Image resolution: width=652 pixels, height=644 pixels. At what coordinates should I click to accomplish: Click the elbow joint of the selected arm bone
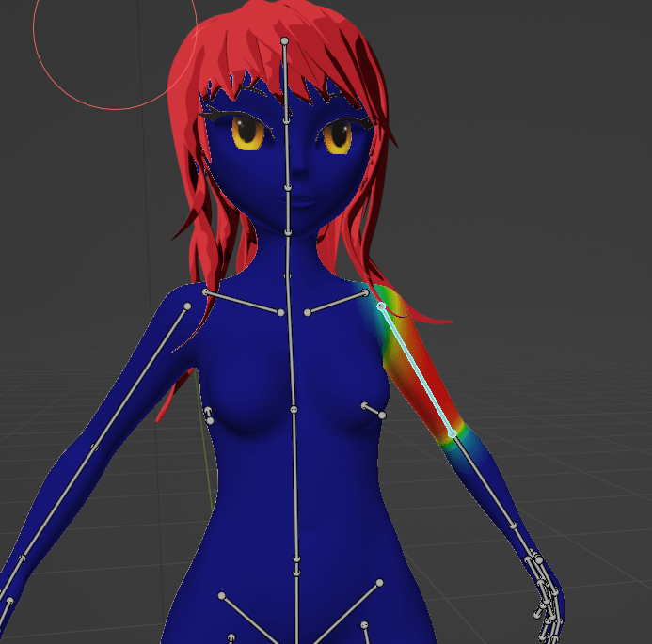point(453,432)
